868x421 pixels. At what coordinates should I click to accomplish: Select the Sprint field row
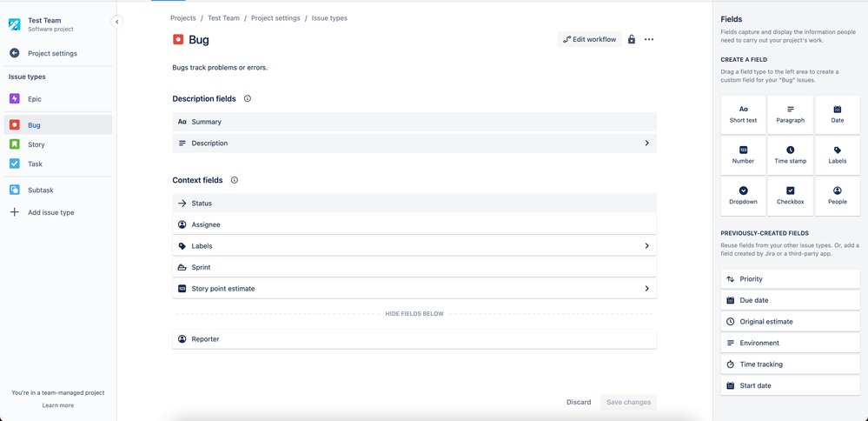(414, 267)
